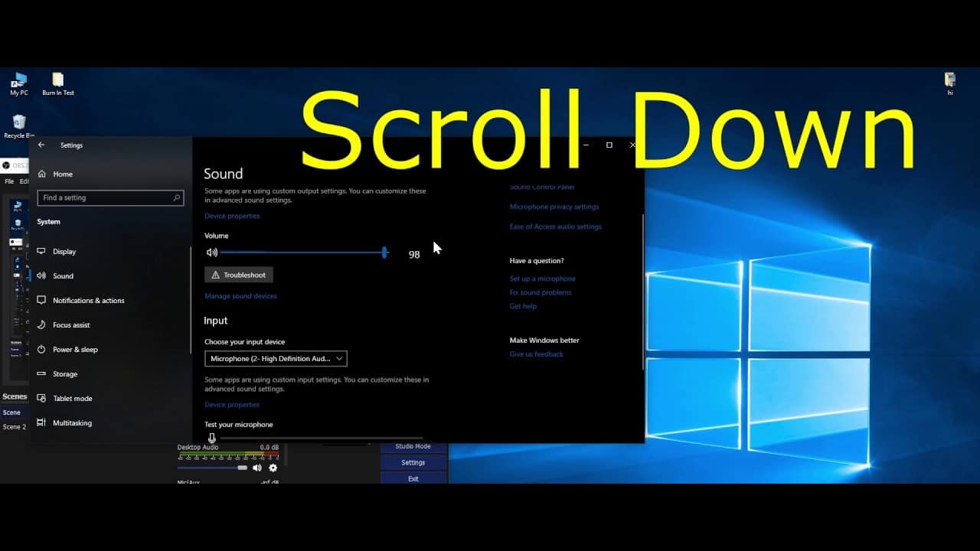
Task: Click the Troubleshoot button
Action: pyautogui.click(x=239, y=275)
